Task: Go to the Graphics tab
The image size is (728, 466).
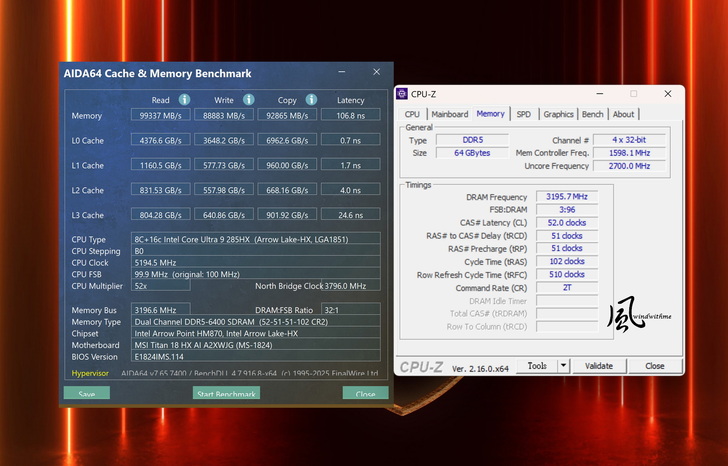Action: coord(558,114)
